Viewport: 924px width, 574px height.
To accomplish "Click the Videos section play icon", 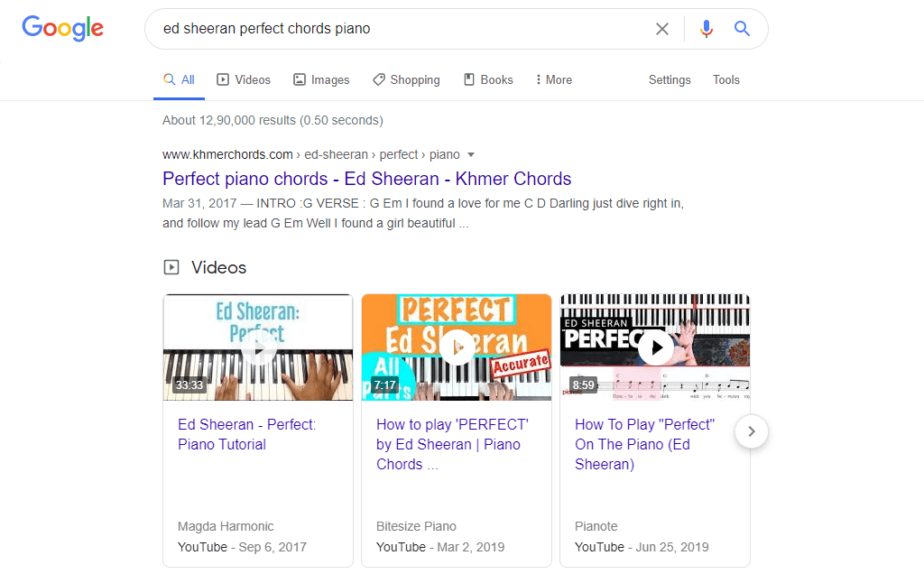I will (171, 267).
